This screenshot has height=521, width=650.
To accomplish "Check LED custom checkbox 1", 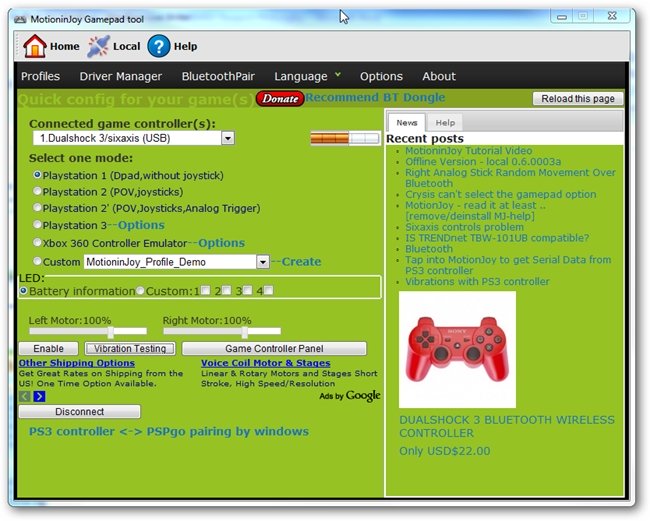I will tap(205, 290).
